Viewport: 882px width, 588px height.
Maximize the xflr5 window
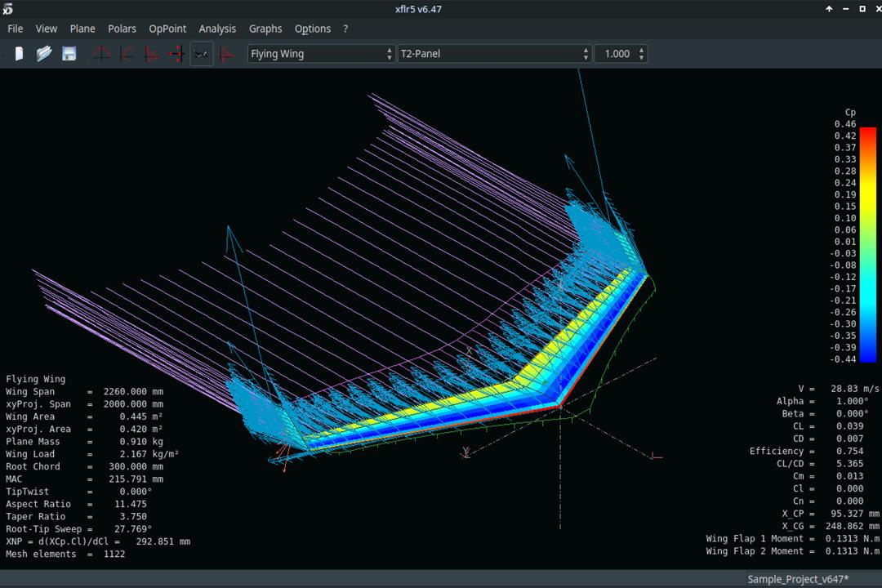862,9
